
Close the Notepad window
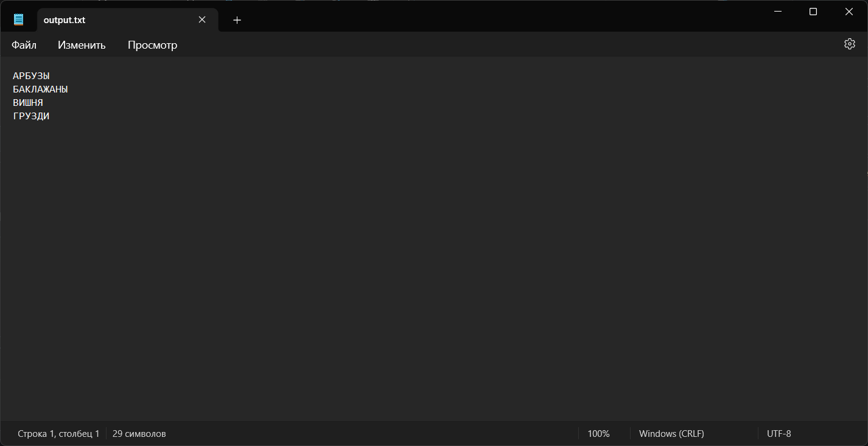pos(849,12)
